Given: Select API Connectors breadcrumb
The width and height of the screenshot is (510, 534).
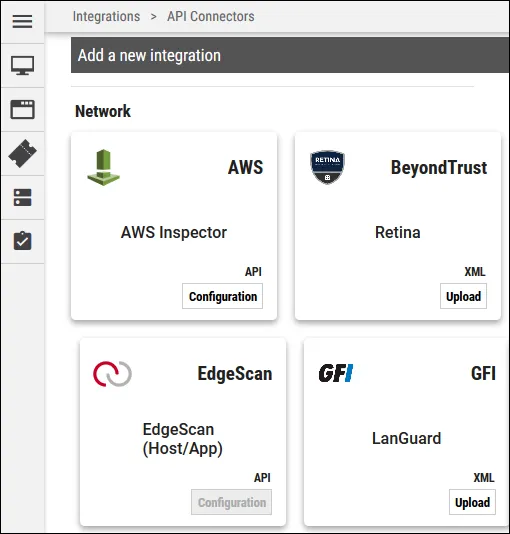Looking at the screenshot, I should (x=211, y=16).
